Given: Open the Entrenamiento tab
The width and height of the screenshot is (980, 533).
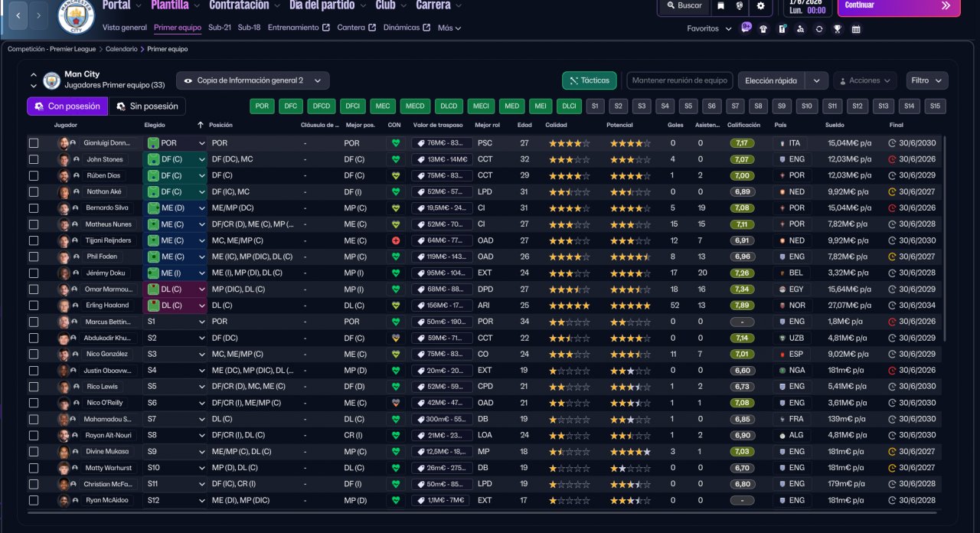Looking at the screenshot, I should click(299, 28).
